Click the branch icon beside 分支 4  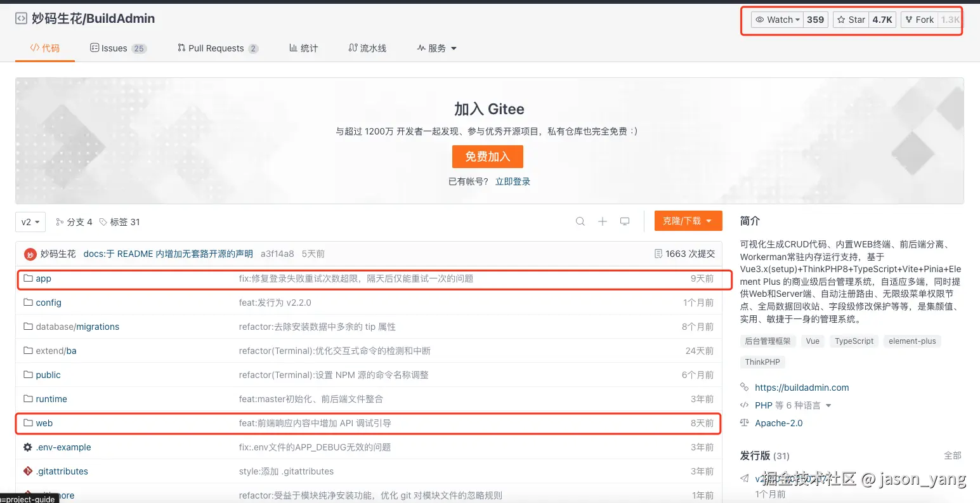point(60,222)
